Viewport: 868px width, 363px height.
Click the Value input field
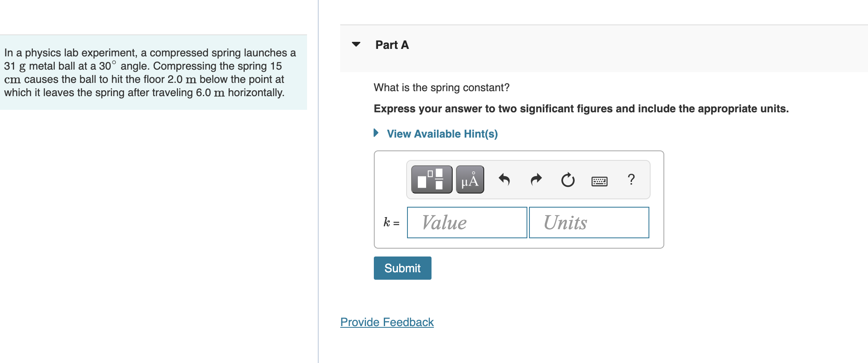(x=467, y=223)
